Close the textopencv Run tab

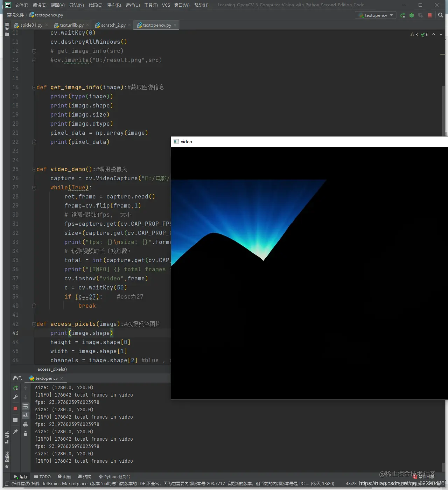tap(62, 378)
